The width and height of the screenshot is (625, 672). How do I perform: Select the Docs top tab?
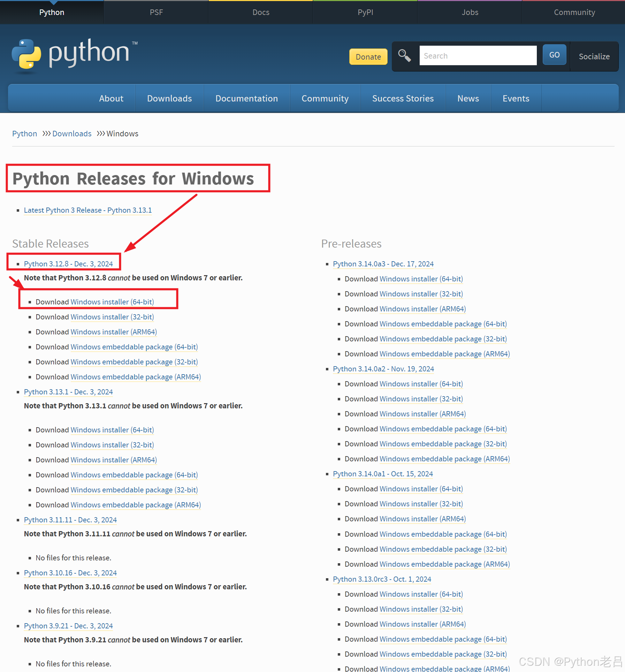tap(261, 12)
